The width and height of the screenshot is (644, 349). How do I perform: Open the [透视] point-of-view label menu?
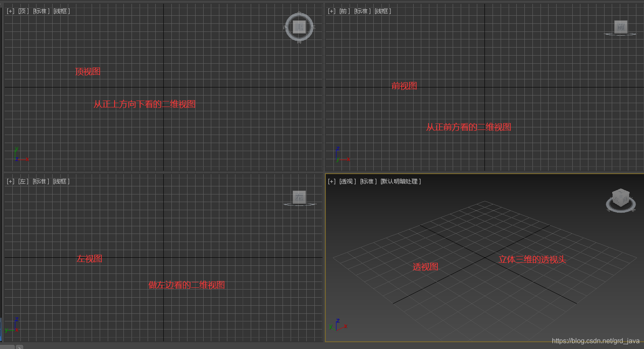pos(347,181)
